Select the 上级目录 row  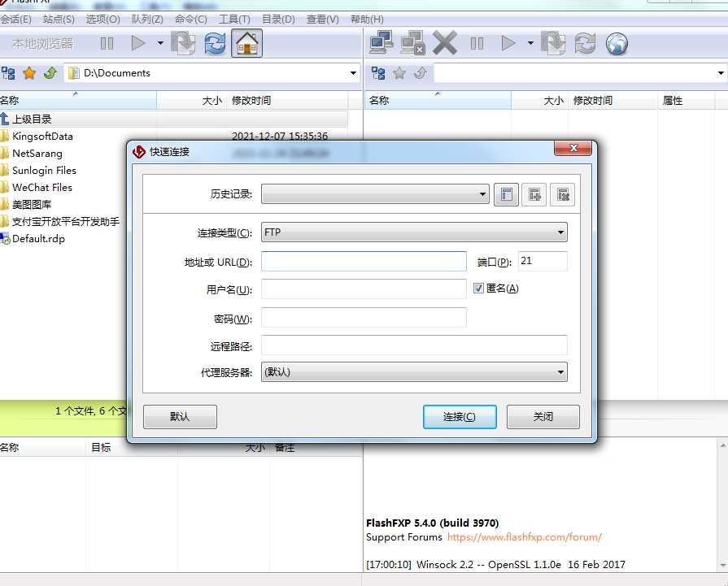pyautogui.click(x=173, y=119)
